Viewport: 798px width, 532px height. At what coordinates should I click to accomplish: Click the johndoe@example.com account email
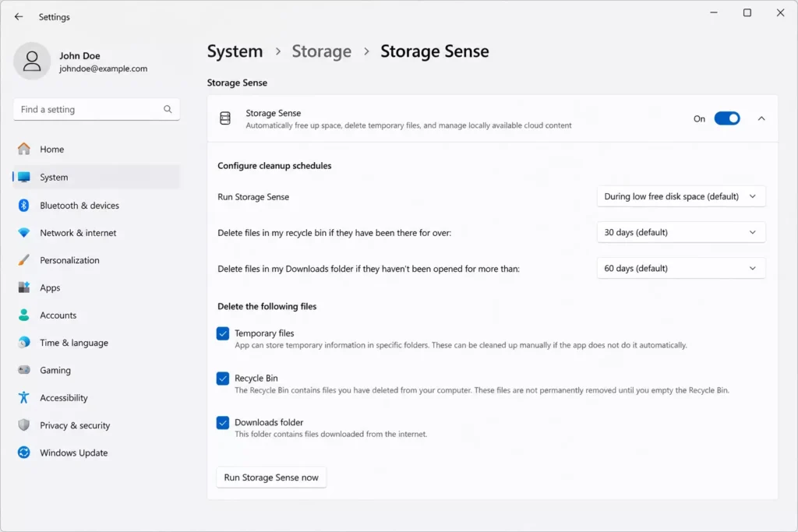pos(104,68)
